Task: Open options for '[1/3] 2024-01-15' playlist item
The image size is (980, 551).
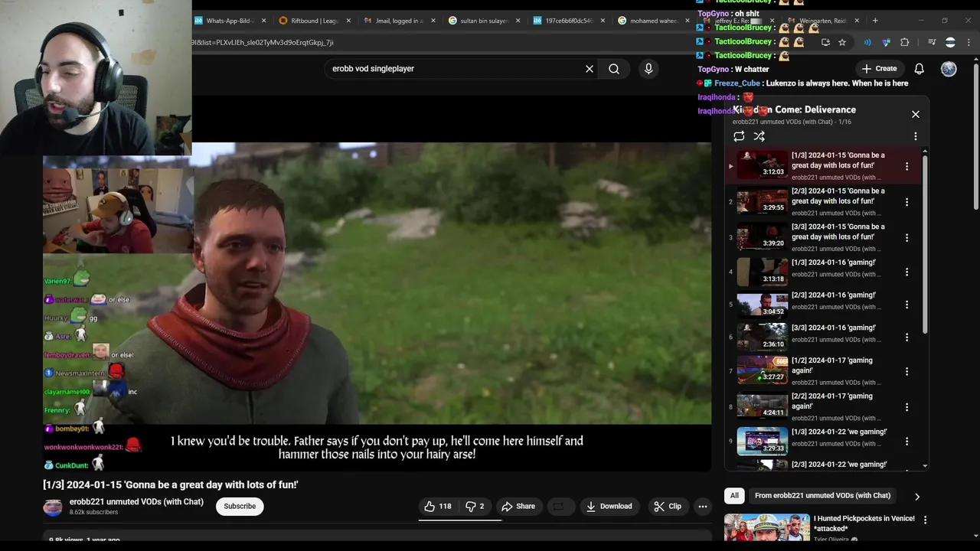Action: pyautogui.click(x=906, y=166)
